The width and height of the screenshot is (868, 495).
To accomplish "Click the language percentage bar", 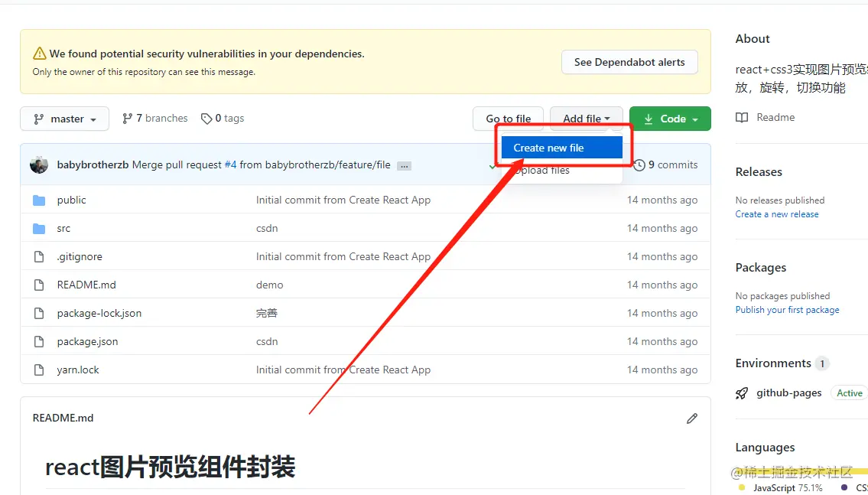I will tap(801, 471).
